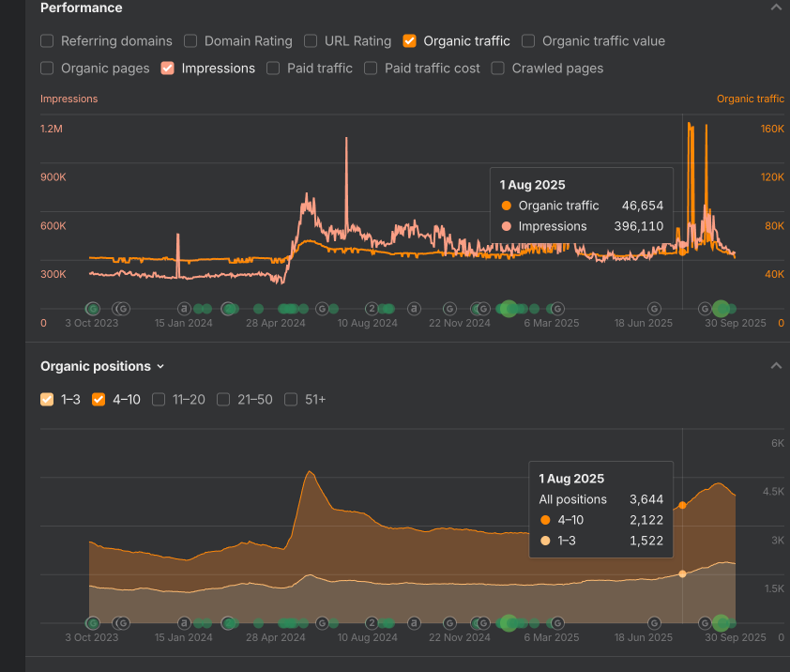Enable the 11–20 positions checkbox
The image size is (790, 672).
[x=159, y=400]
